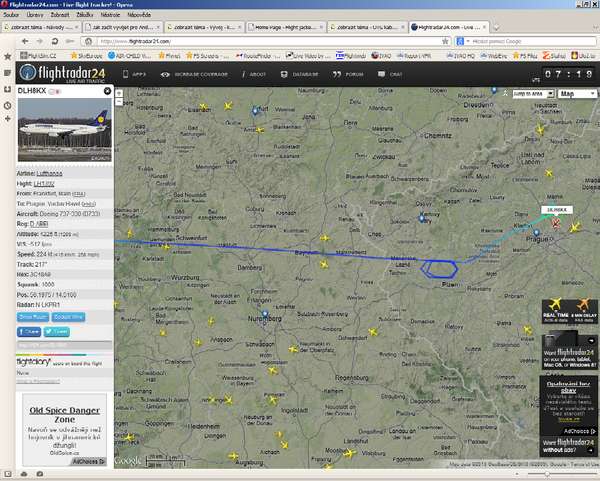Image resolution: width=600 pixels, height=481 pixels.
Task: Click the Show Route button
Action: (33, 317)
